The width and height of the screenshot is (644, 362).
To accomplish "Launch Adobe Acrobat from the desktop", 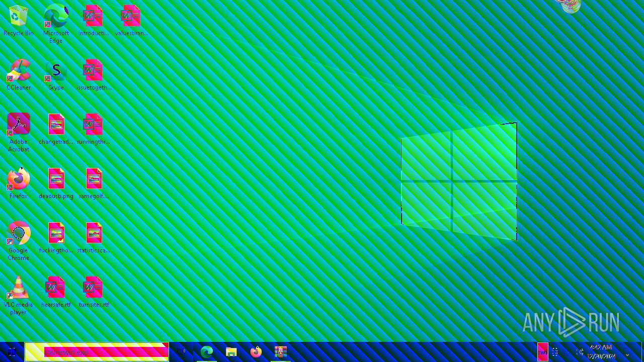I will (19, 132).
